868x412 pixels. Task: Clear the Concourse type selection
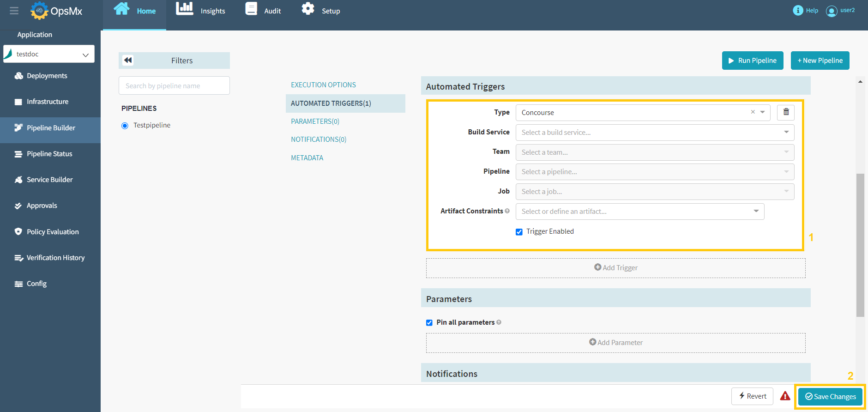pos(753,112)
